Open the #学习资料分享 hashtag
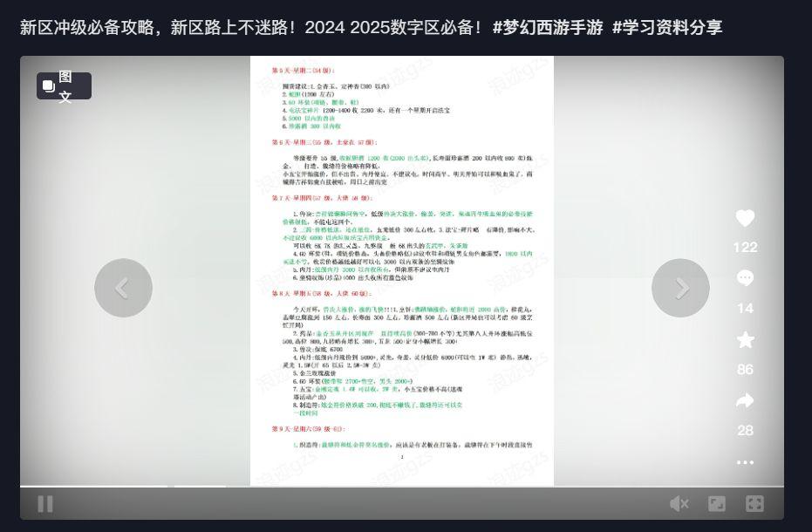 click(667, 27)
